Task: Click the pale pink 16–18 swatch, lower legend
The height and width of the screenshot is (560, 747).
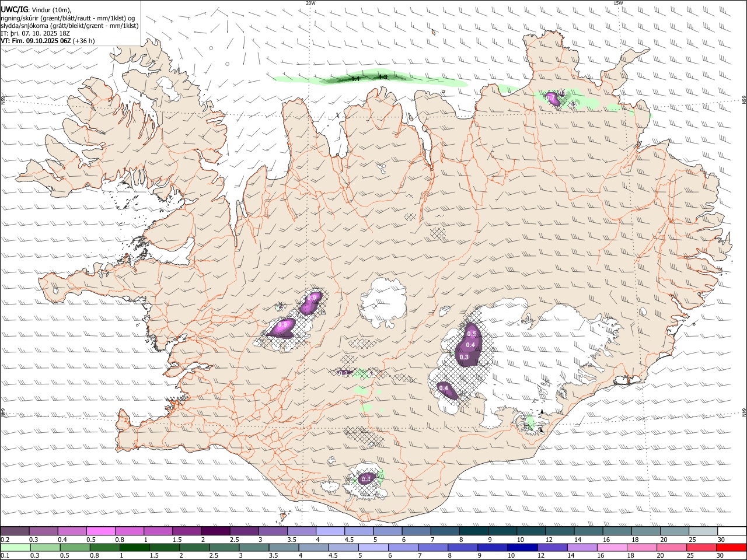Action: tap(612, 547)
